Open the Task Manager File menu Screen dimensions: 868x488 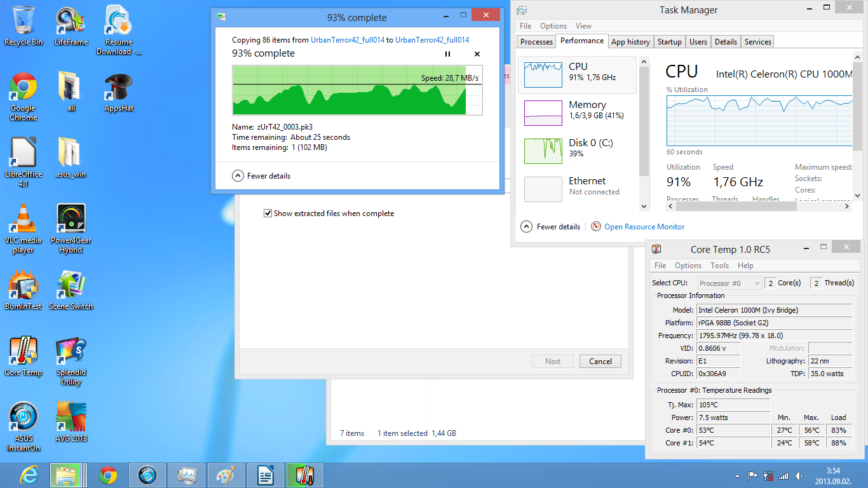pyautogui.click(x=526, y=26)
